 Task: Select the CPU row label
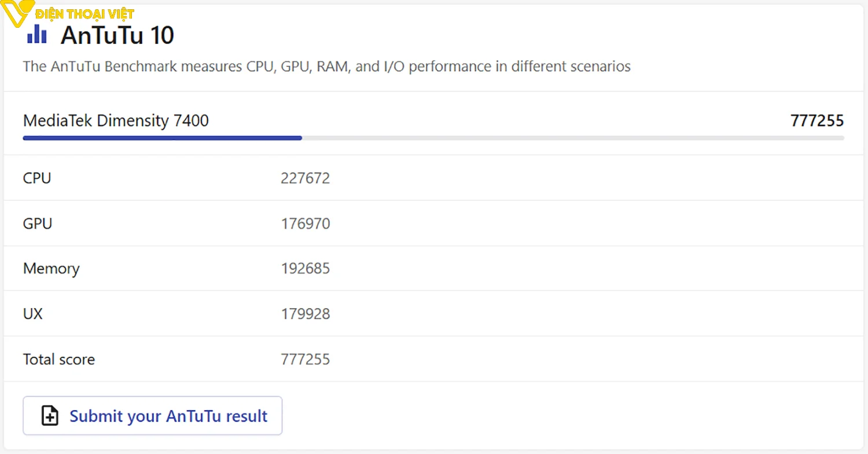[x=37, y=178]
